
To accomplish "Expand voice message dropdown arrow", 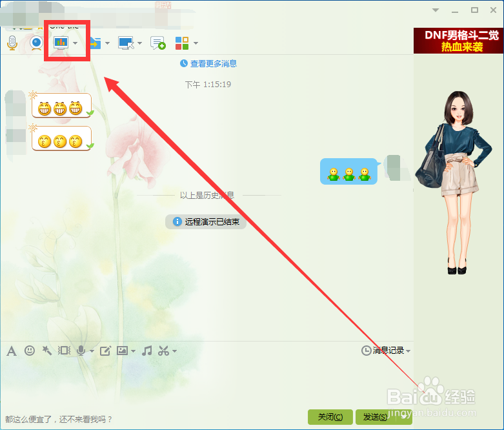I will (x=92, y=351).
